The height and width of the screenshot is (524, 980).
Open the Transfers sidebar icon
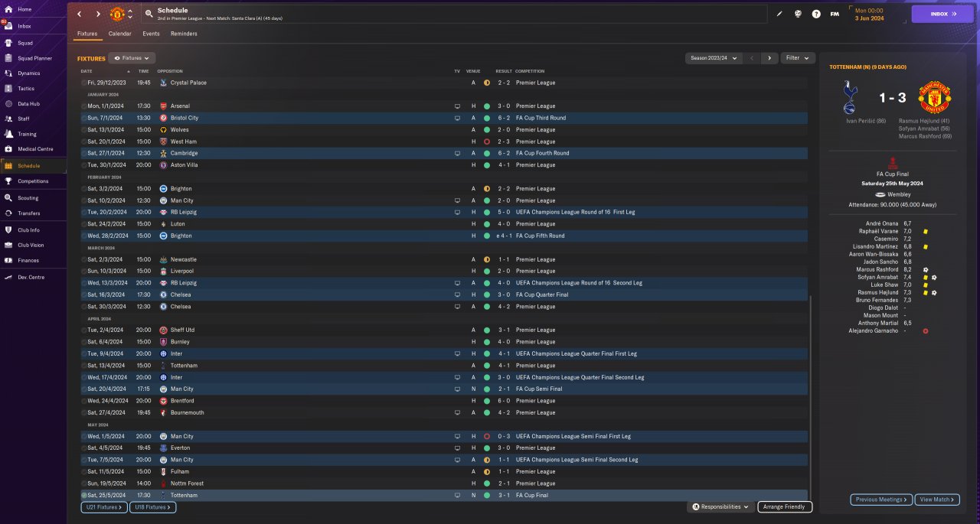(8, 213)
